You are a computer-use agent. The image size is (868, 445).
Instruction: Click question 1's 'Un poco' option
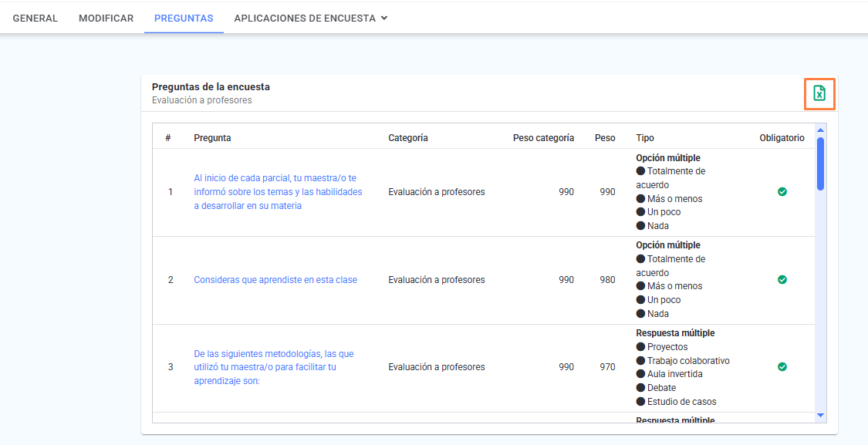pyautogui.click(x=659, y=212)
